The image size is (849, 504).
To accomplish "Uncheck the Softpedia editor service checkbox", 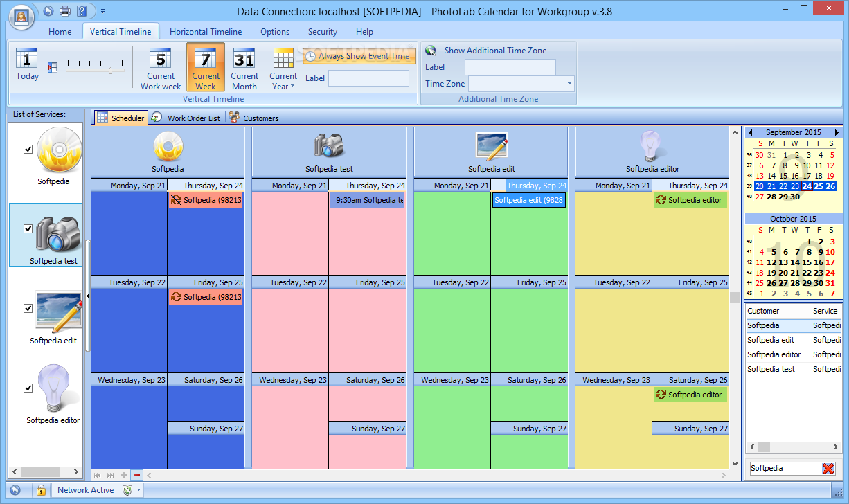I will pyautogui.click(x=28, y=388).
